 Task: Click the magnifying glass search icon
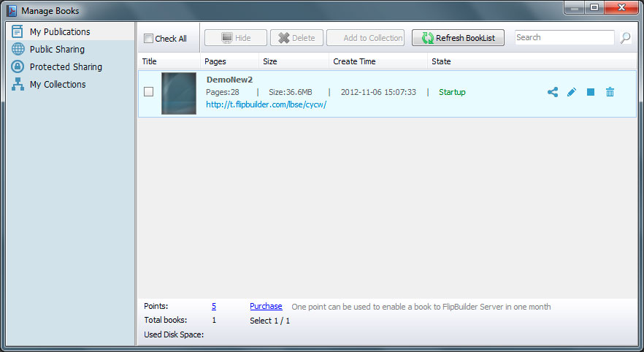click(x=626, y=38)
